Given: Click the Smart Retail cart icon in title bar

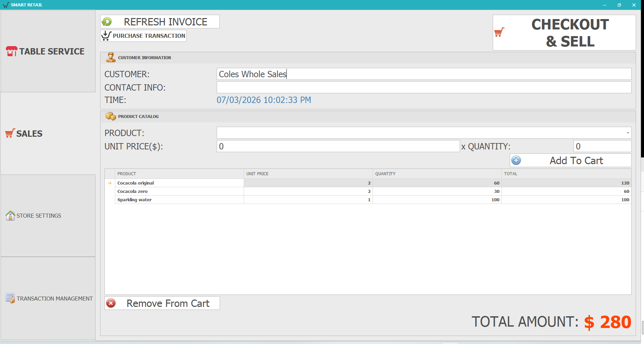Looking at the screenshot, I should (x=5, y=5).
